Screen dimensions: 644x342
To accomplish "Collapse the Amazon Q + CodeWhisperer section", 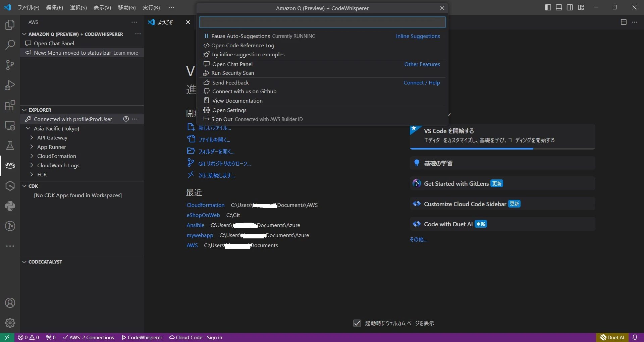I will (x=24, y=34).
